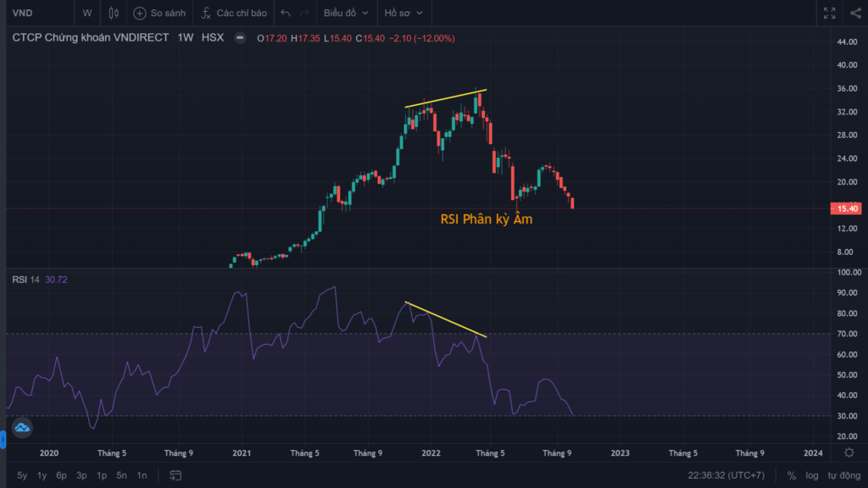The width and height of the screenshot is (868, 488).
Task: Select the RSI 14 indicator label
Action: click(25, 280)
